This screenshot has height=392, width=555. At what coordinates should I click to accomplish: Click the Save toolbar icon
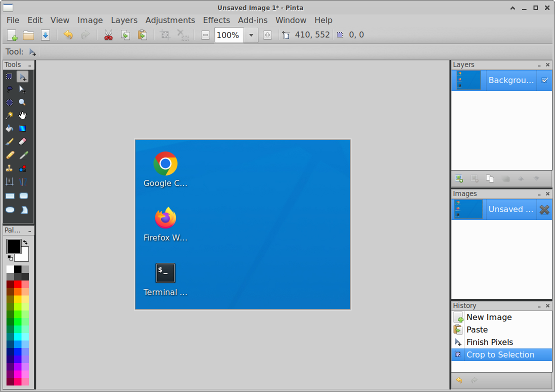(x=45, y=35)
